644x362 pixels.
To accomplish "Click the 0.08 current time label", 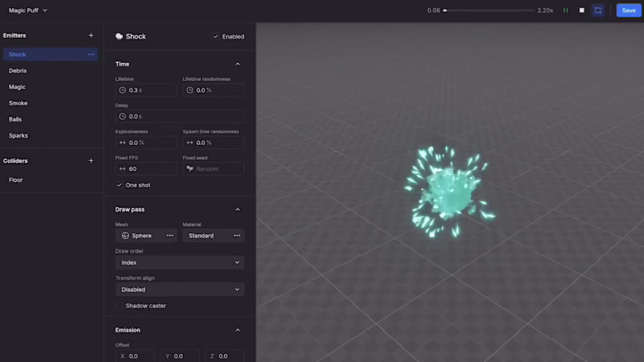I will pos(433,10).
